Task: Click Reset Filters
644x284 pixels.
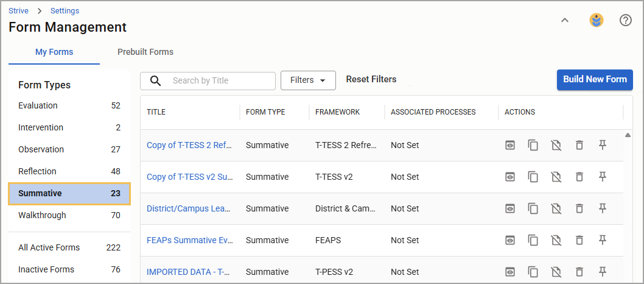Action: 371,79
